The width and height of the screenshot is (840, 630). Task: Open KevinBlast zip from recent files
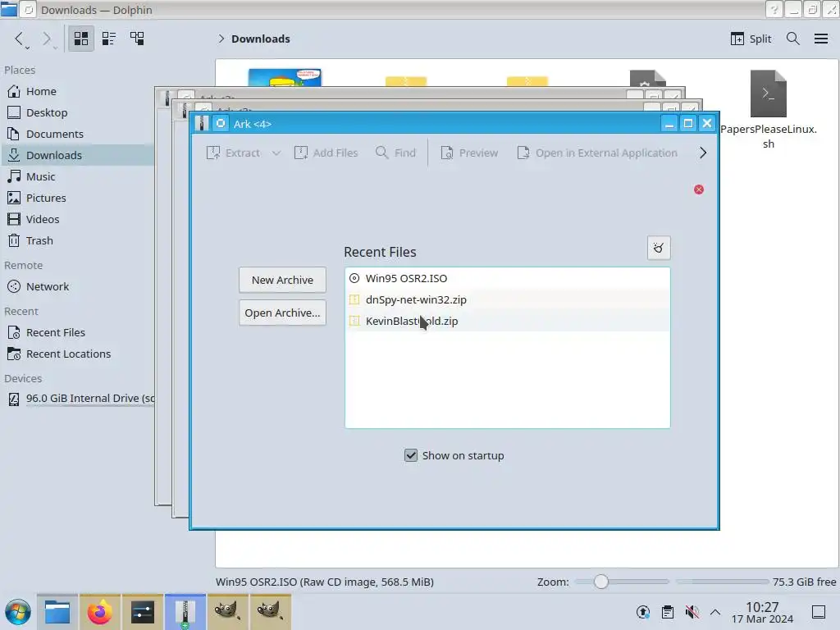point(507,322)
